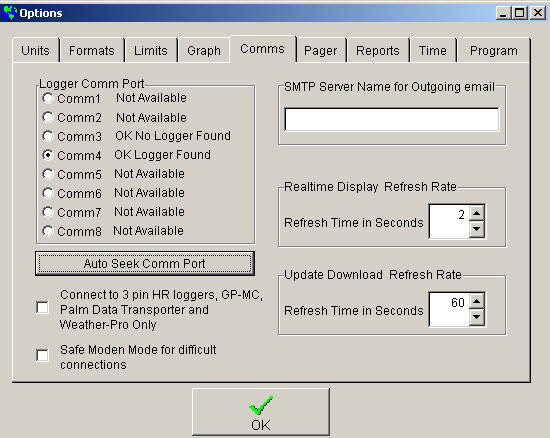Select the Comm8 radio button
This screenshot has width=550, height=438.
pyautogui.click(x=48, y=231)
